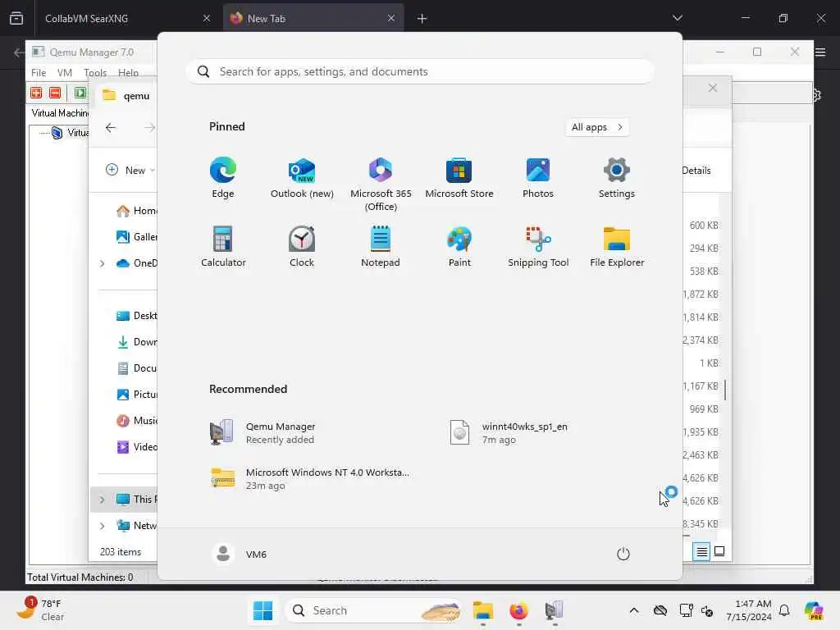Viewport: 840px width, 630px height.
Task: Open Music in File Explorer sidebar
Action: coord(137,421)
